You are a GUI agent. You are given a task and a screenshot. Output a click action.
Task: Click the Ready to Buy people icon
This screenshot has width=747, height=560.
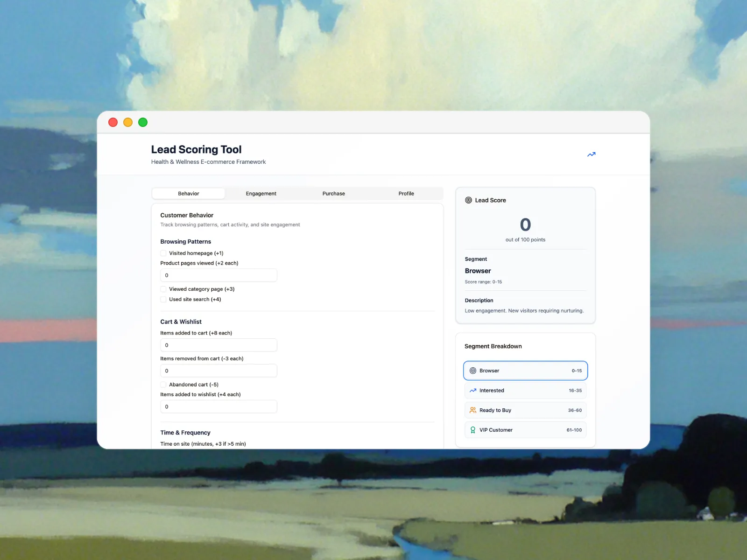pos(472,410)
